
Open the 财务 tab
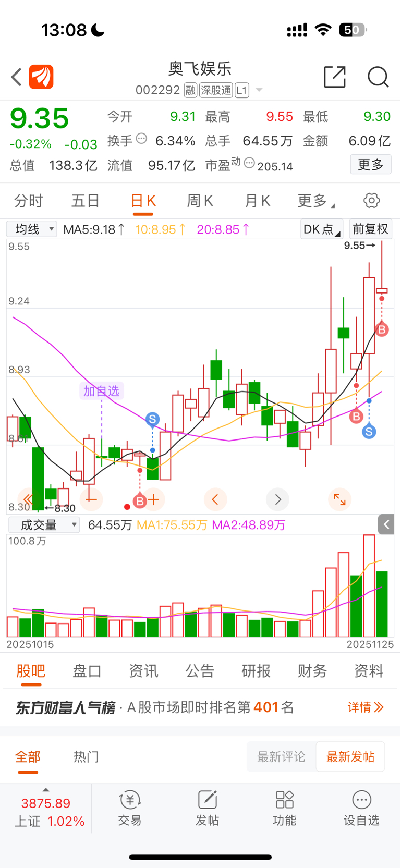tap(312, 671)
